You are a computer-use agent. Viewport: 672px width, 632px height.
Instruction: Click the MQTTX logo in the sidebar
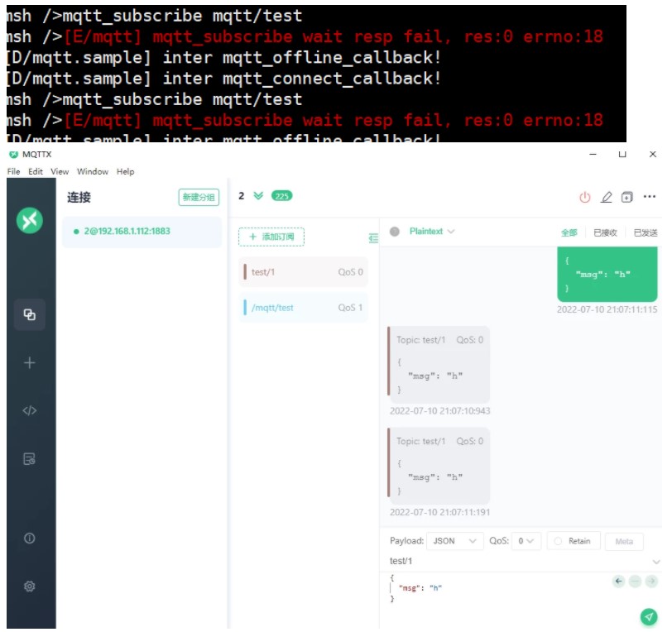point(30,221)
